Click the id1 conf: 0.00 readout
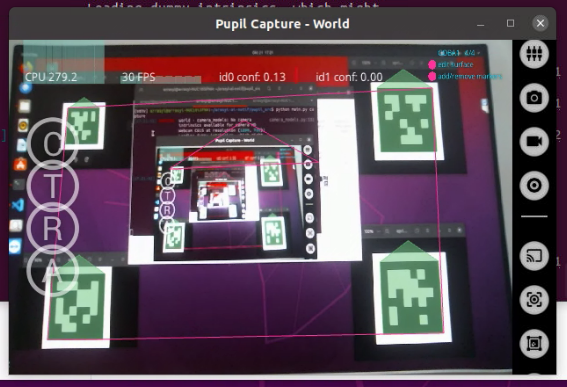This screenshot has width=567, height=387. click(x=349, y=77)
